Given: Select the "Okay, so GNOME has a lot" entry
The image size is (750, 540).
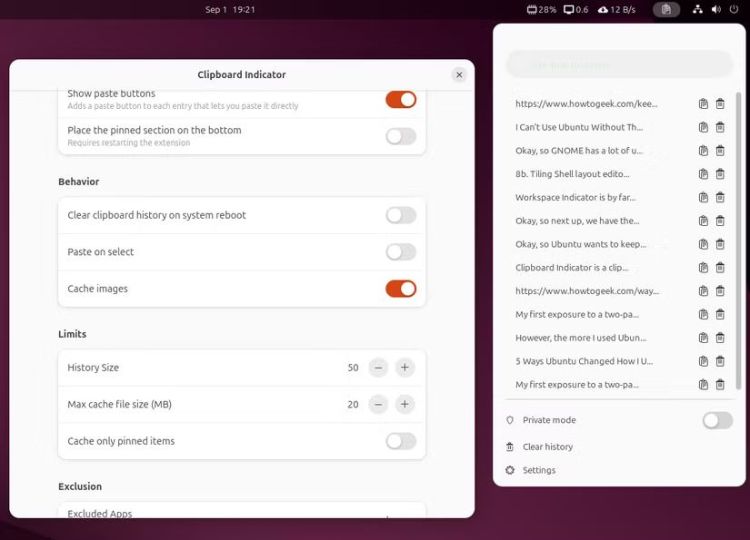Looking at the screenshot, I should (579, 151).
